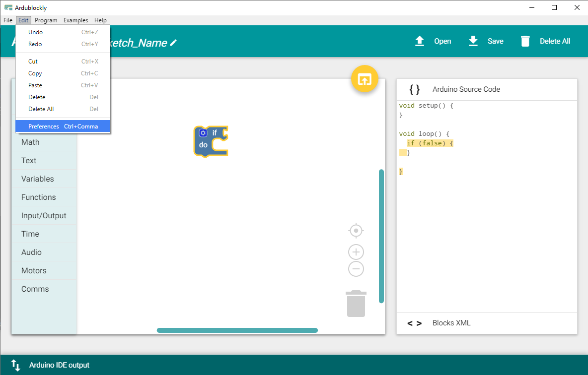Image resolution: width=588 pixels, height=375 pixels.
Task: Click the workspace vertical scrollbar
Action: (x=381, y=236)
